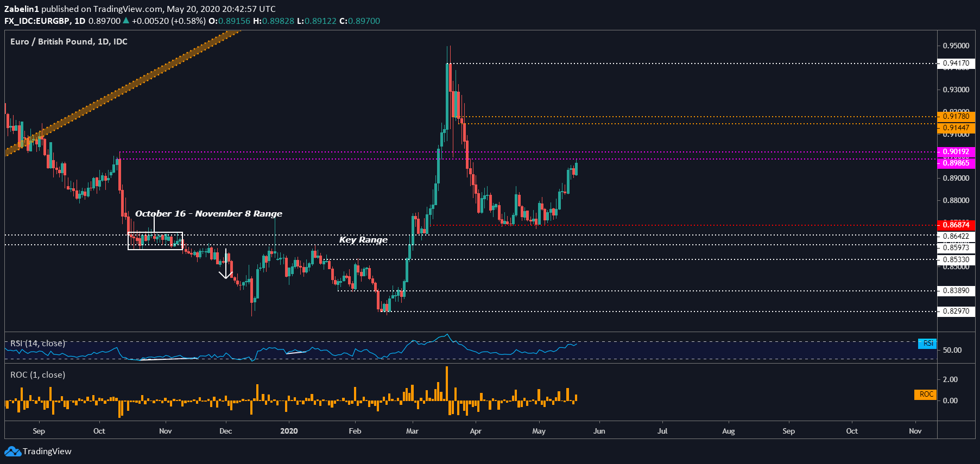The image size is (980, 464).
Task: Click the orange ROC indicator tag
Action: (x=926, y=395)
